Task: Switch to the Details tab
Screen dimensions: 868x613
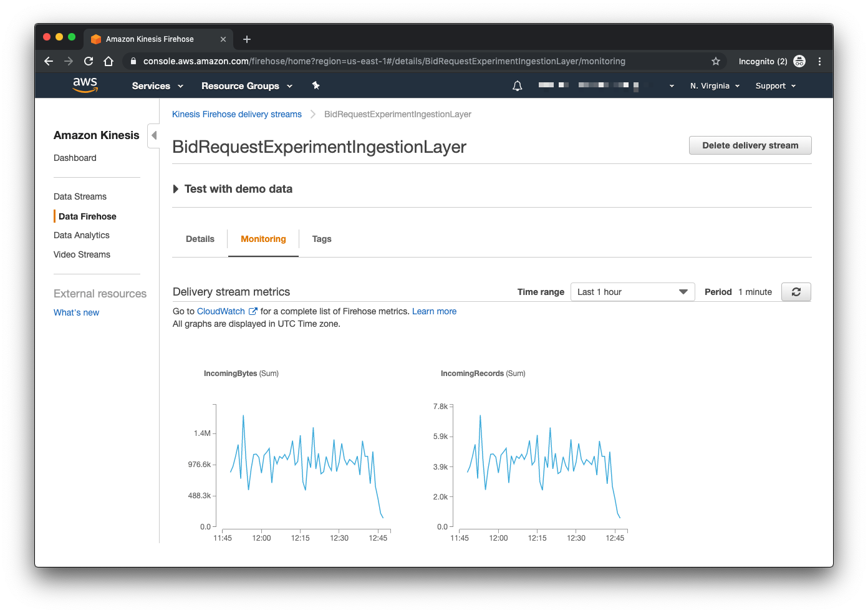Action: [x=200, y=239]
